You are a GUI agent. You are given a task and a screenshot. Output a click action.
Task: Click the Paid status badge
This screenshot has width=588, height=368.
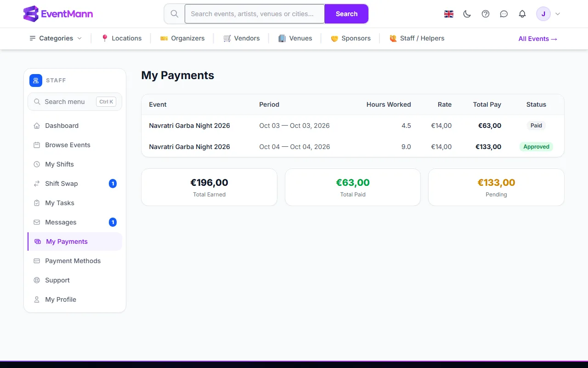click(536, 126)
